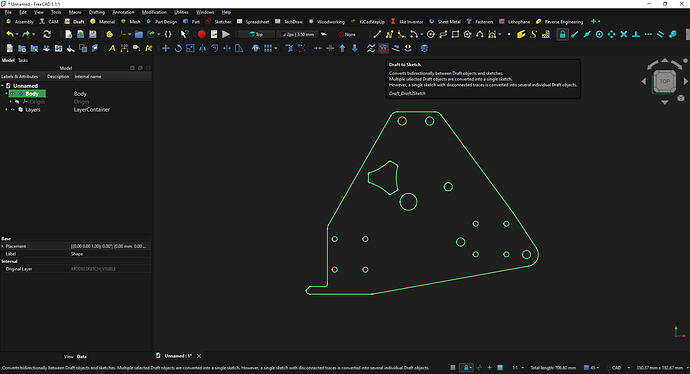Select the Draft Polygon tool

(x=467, y=34)
